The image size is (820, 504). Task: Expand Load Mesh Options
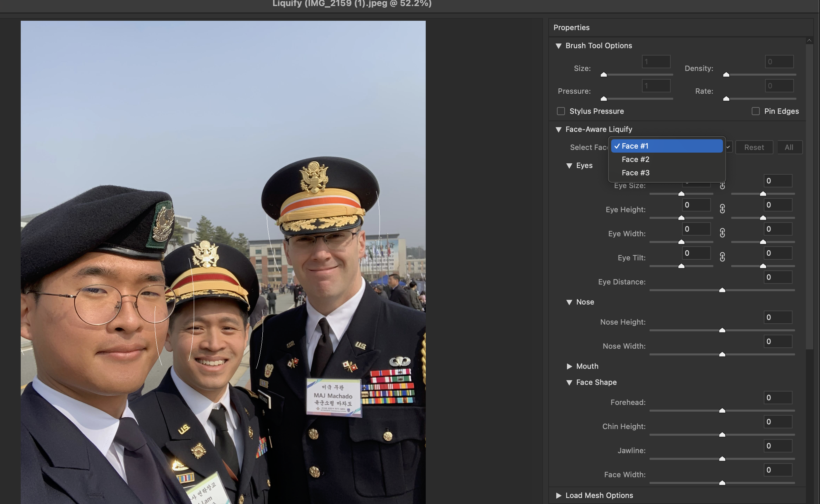(559, 496)
